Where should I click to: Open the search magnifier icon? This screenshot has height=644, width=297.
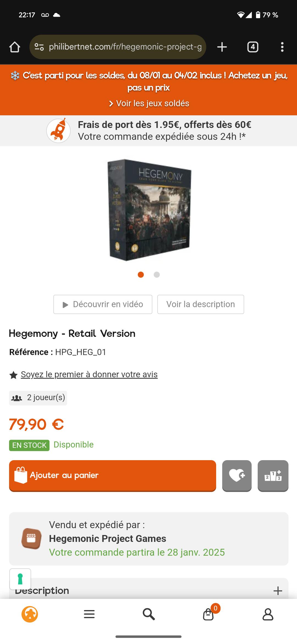[x=148, y=614]
